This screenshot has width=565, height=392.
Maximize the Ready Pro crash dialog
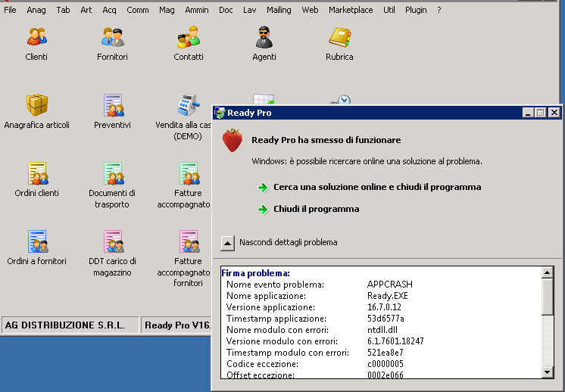tap(541, 113)
